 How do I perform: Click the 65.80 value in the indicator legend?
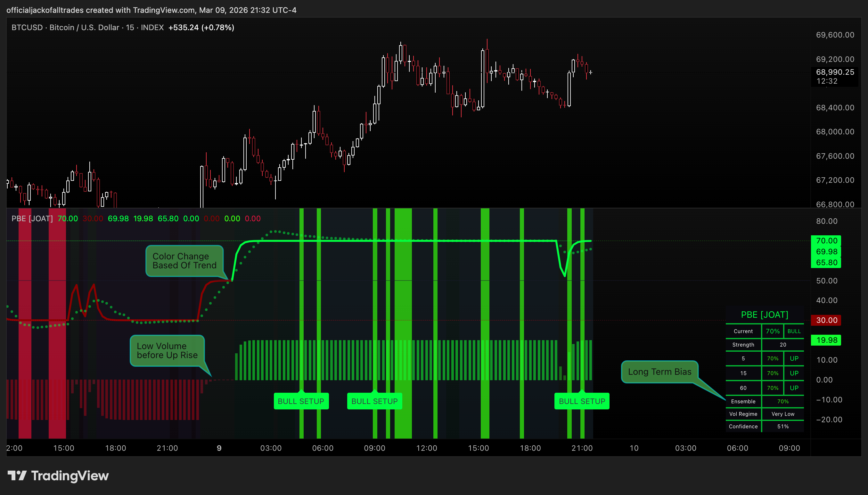(168, 219)
